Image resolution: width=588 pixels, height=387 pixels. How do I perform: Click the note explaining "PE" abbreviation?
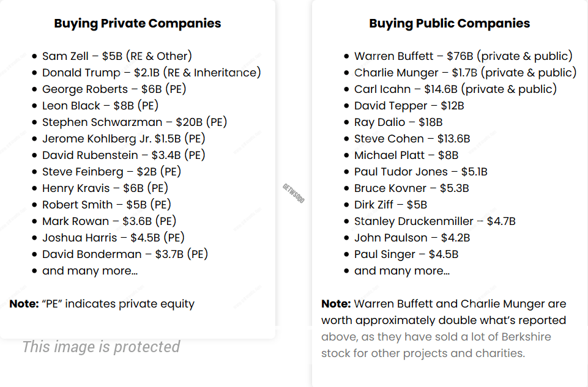(x=102, y=304)
